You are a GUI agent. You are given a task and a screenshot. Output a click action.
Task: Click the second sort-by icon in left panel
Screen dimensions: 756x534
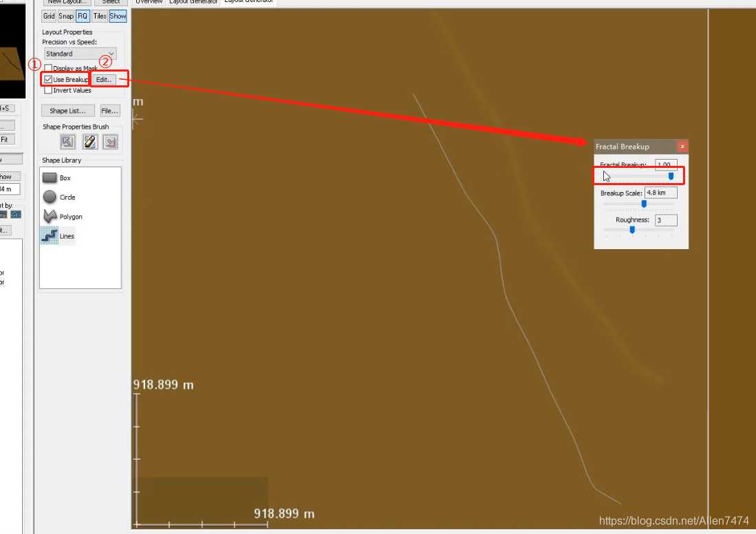tap(16, 214)
